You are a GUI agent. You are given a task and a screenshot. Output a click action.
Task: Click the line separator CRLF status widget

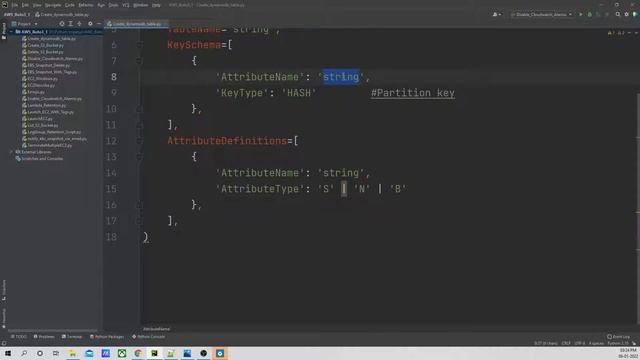566,343
